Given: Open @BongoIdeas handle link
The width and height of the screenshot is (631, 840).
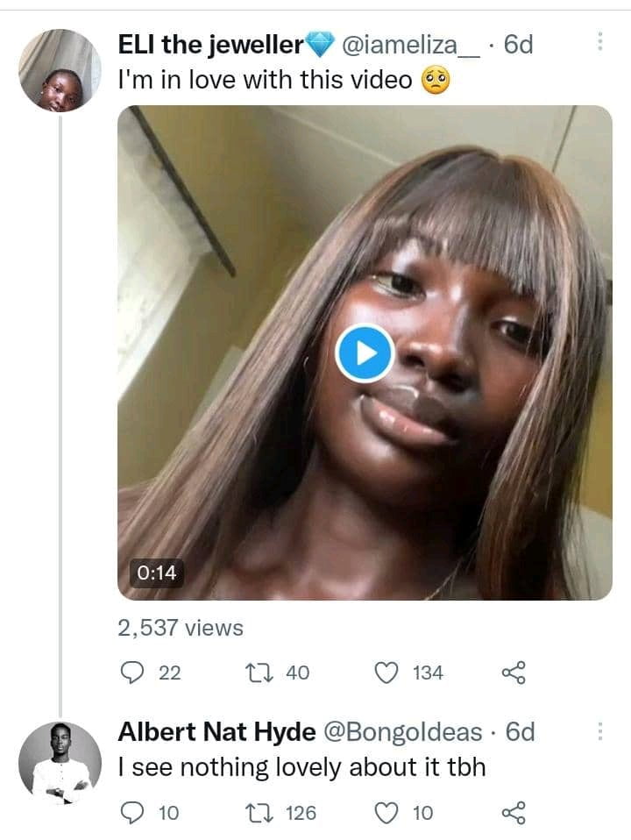Looking at the screenshot, I should tap(403, 732).
